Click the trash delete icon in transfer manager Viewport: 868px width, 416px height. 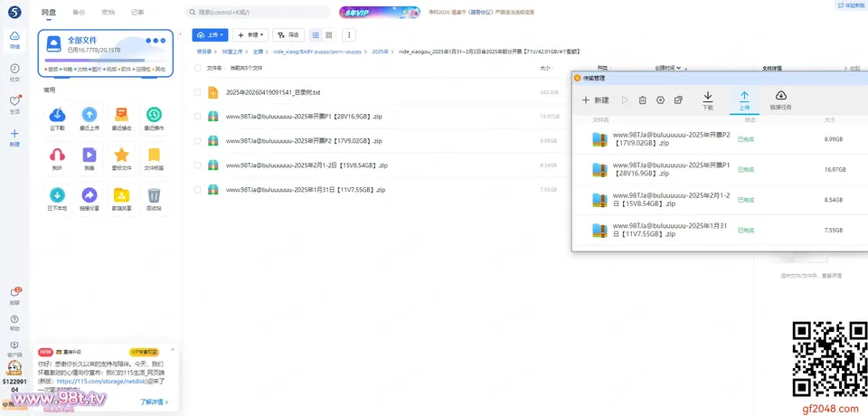click(642, 100)
